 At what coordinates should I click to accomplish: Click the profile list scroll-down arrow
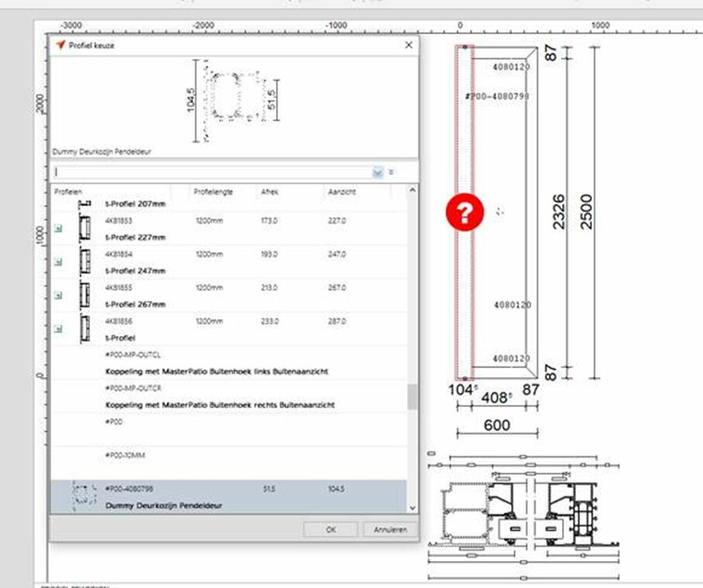click(x=412, y=508)
